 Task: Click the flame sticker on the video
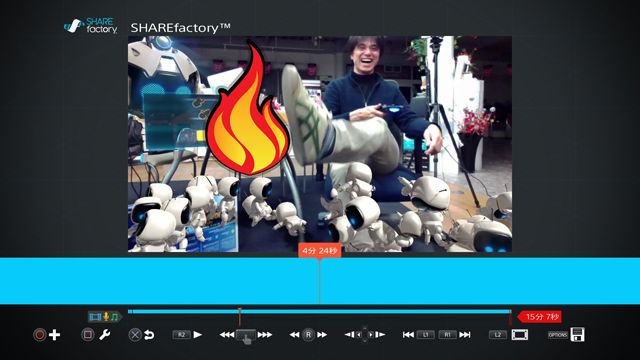[x=247, y=109]
